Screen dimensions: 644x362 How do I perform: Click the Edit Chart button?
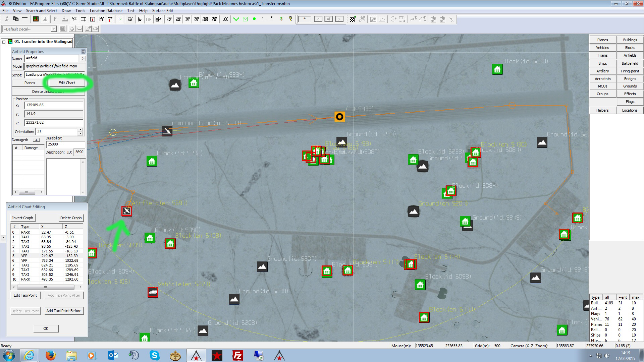coord(67,83)
